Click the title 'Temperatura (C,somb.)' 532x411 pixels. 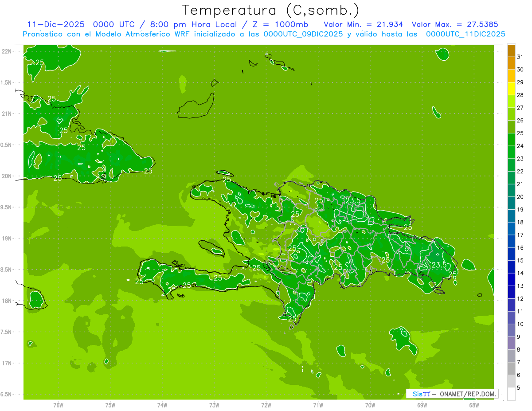pos(270,11)
